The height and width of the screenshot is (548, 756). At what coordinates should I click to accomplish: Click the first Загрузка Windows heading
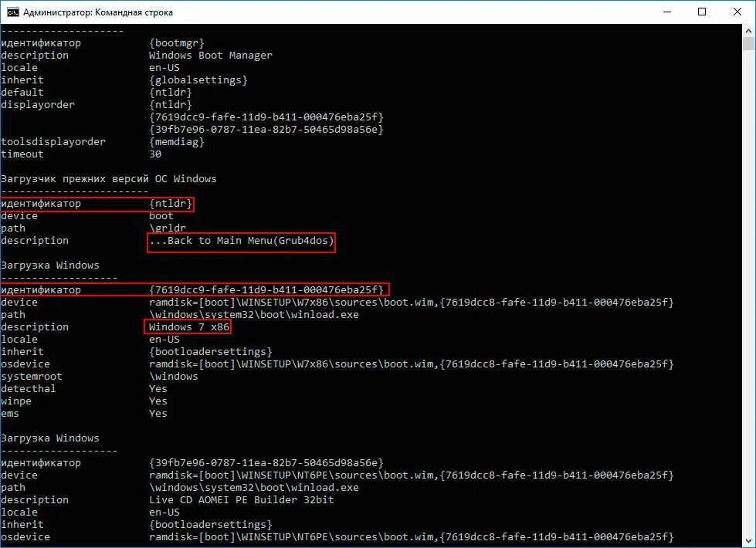click(x=49, y=265)
